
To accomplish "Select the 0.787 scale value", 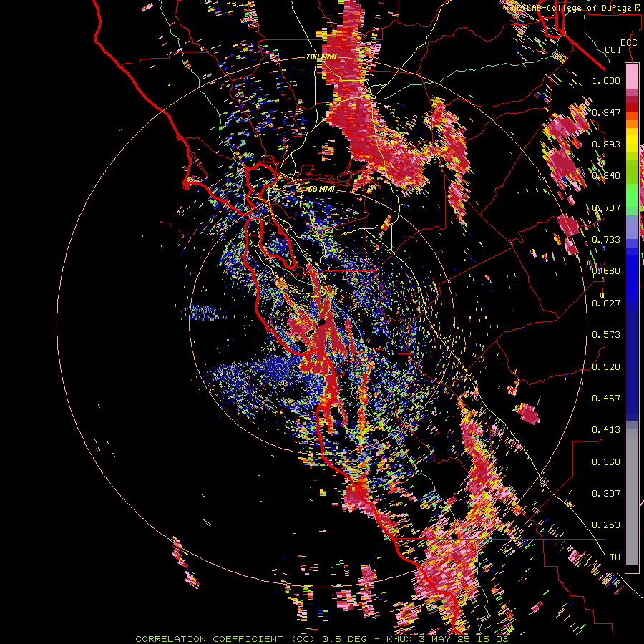I will pos(606,208).
